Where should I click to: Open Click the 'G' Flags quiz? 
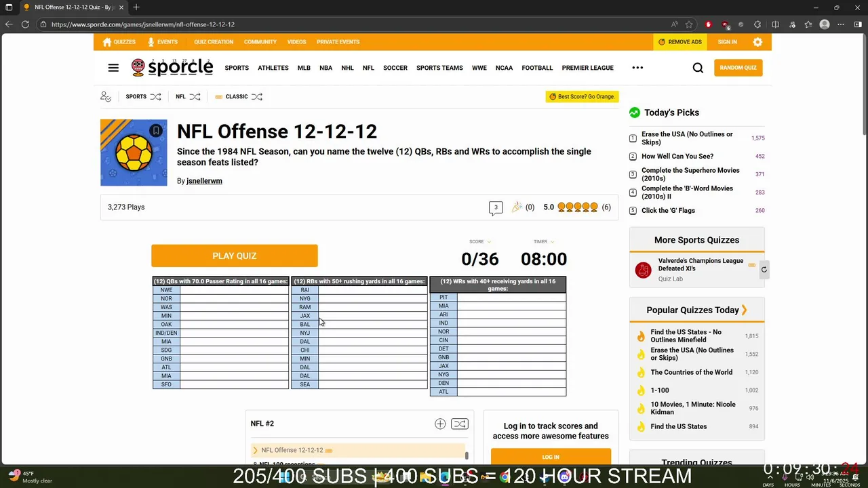668,211
